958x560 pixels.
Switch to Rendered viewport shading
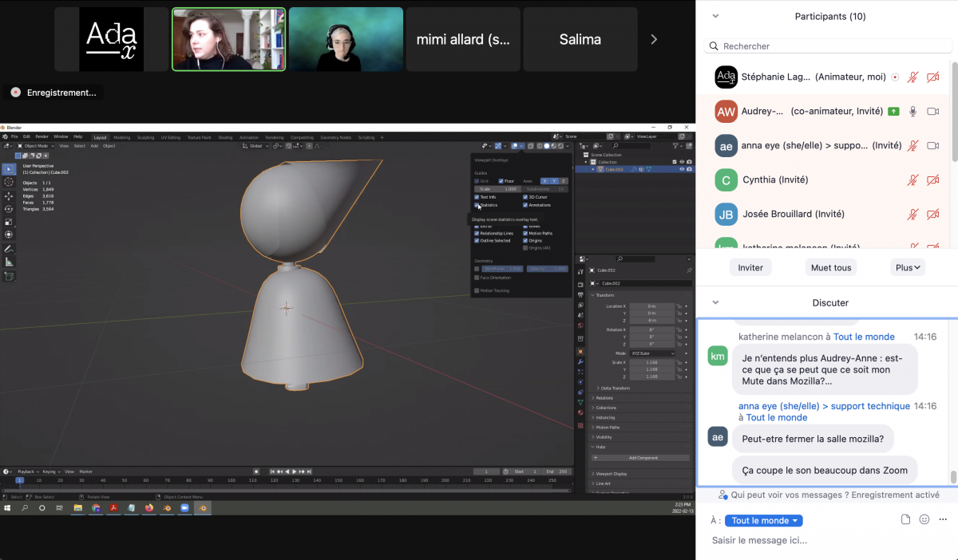pyautogui.click(x=561, y=146)
